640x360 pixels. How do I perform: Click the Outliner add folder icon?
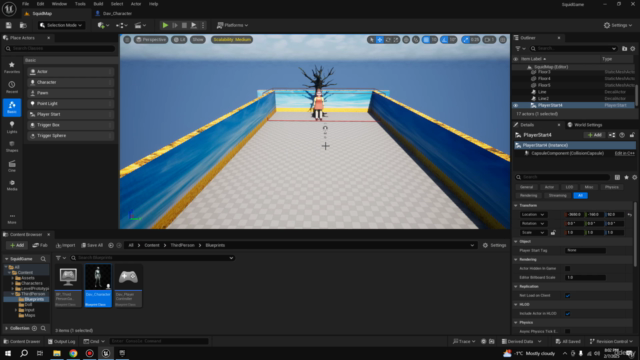click(x=624, y=49)
